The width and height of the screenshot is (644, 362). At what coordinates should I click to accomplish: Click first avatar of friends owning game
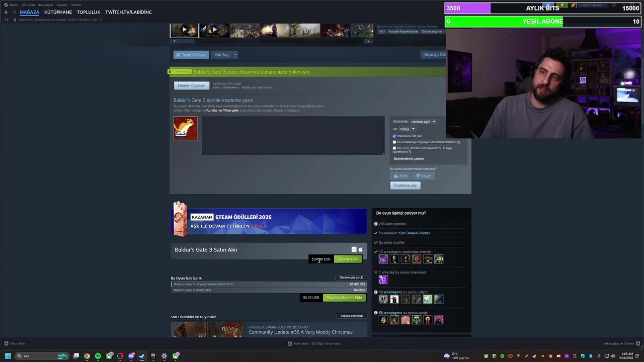click(x=383, y=320)
